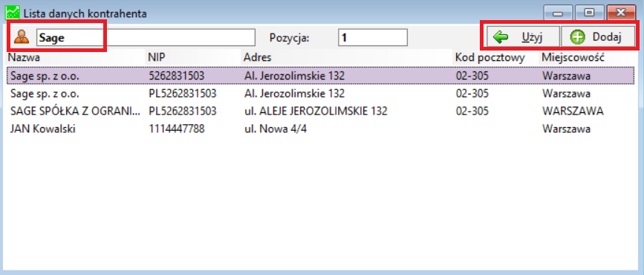Click the Użyj button with green arrow
This screenshot has width=644, height=275.
tap(523, 37)
